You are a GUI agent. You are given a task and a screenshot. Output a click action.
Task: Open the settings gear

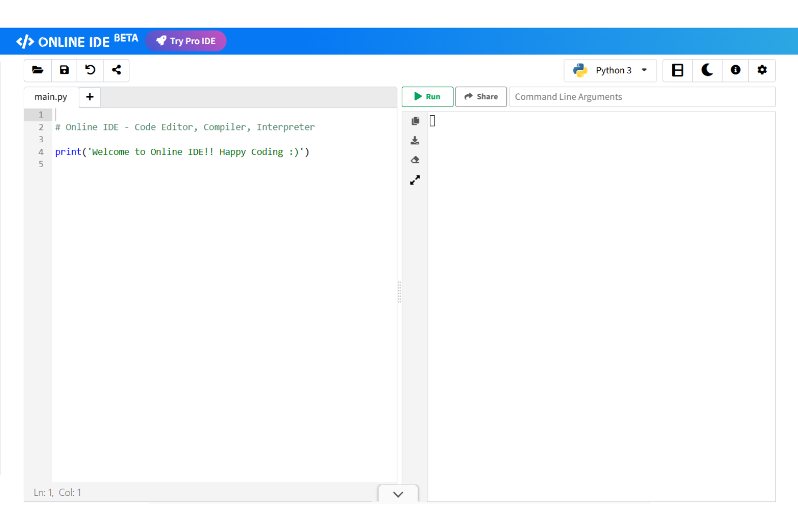pos(762,70)
